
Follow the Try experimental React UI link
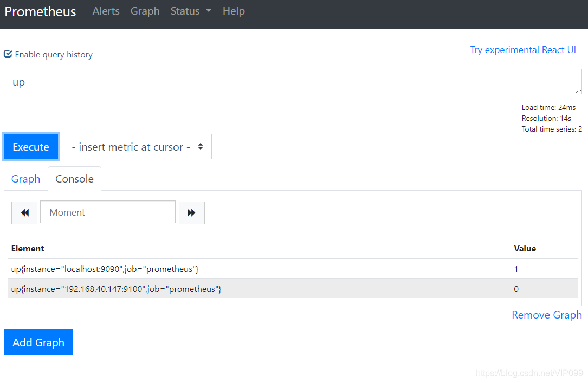[523, 49]
